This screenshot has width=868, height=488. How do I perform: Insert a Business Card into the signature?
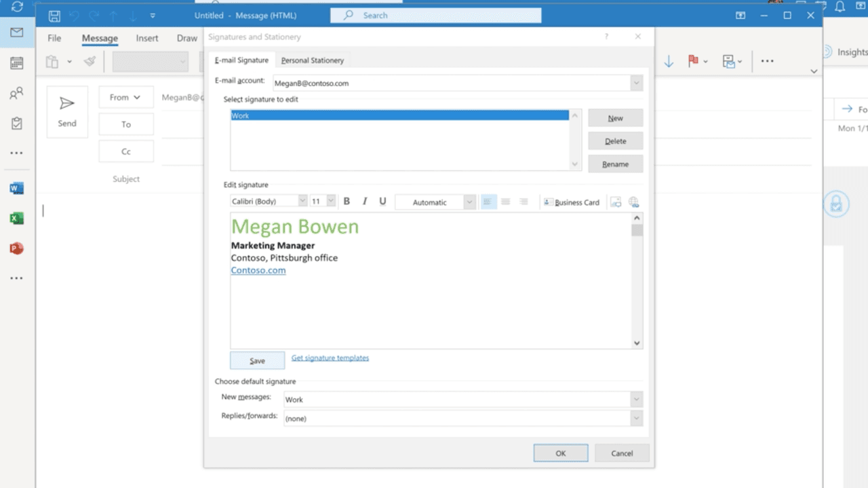pos(572,202)
